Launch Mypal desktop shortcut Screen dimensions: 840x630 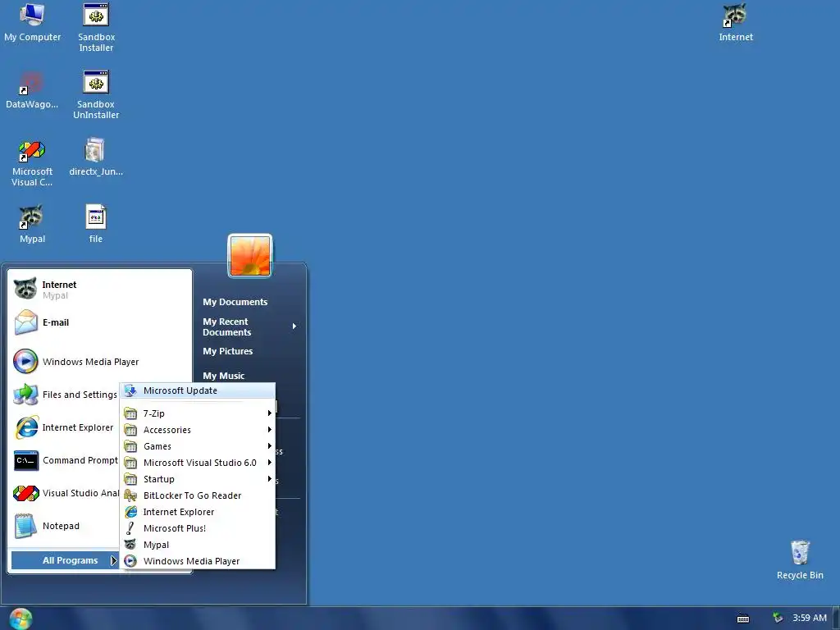click(x=32, y=225)
